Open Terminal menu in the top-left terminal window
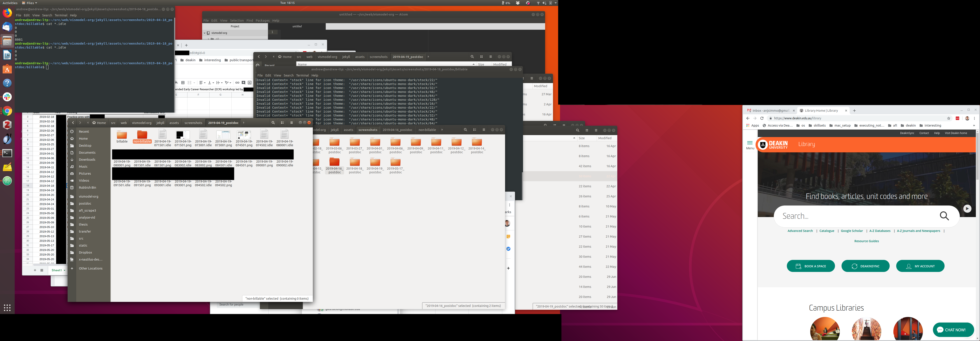This screenshot has height=341, width=980. 61,15
